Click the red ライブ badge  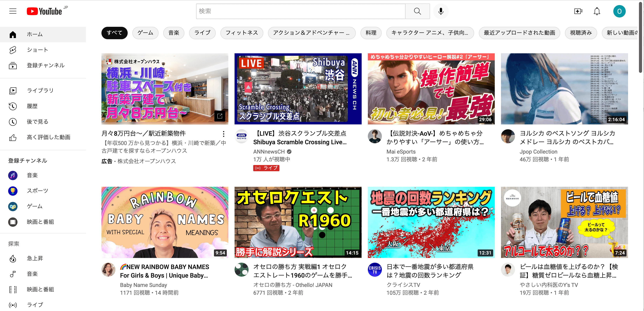click(266, 168)
